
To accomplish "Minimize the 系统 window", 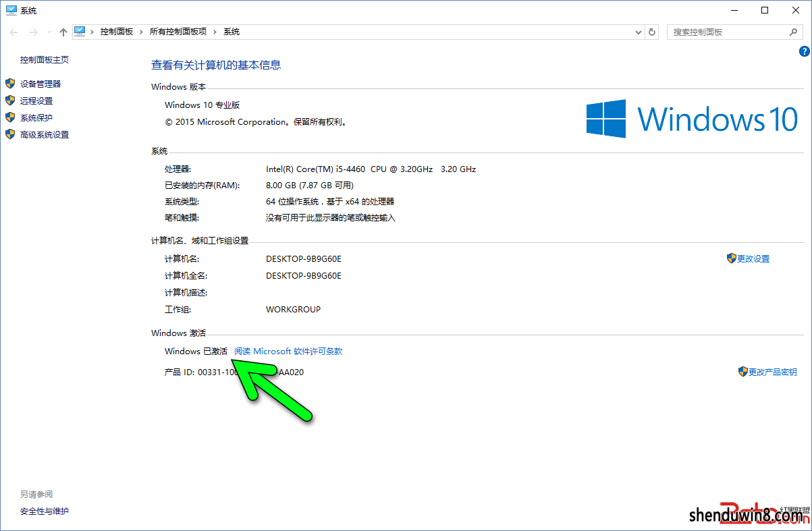I will tap(733, 10).
